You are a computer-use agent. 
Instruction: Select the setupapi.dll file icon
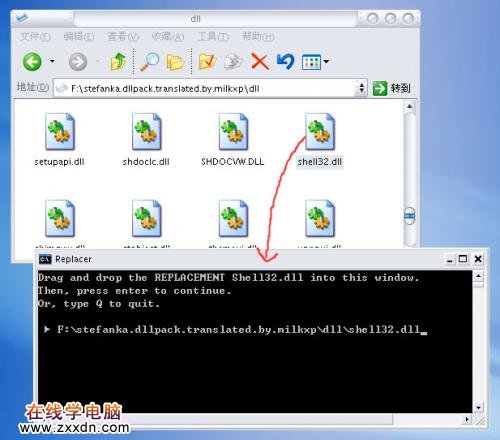(60, 131)
